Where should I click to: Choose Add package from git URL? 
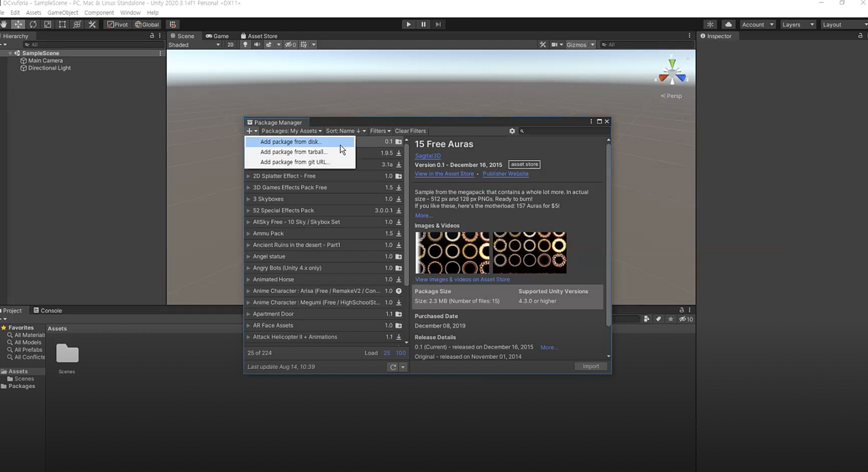(x=299, y=162)
